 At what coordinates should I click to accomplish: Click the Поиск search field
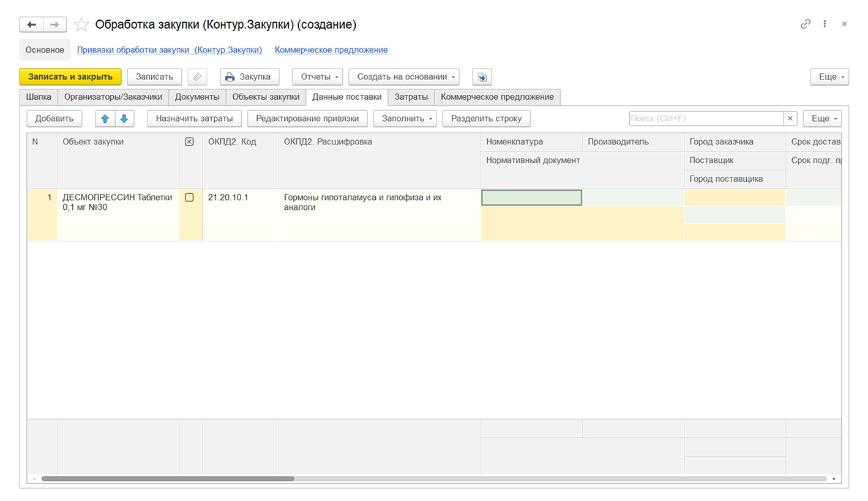706,119
